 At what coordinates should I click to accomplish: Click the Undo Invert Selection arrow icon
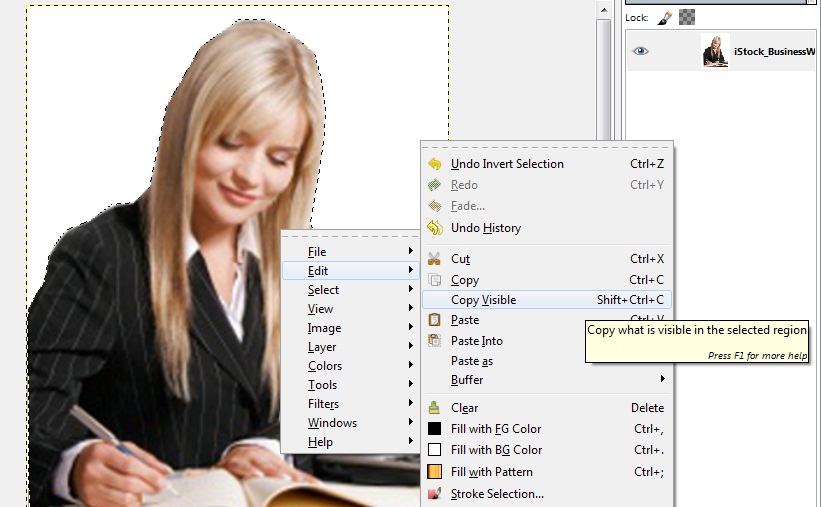(x=434, y=164)
